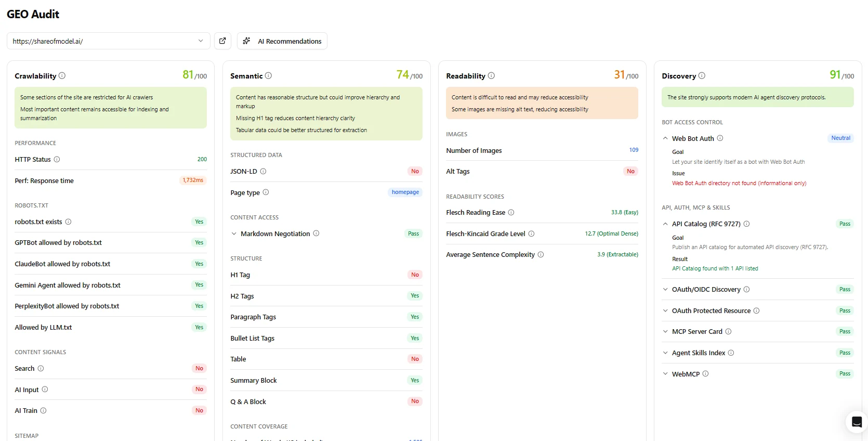Open the WebMCP info icon
This screenshot has height=441, width=868.
705,374
